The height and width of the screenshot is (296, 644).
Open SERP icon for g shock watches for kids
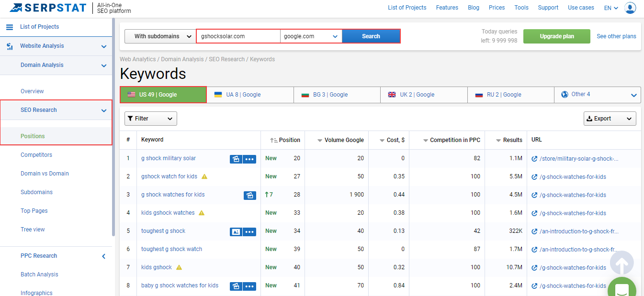click(249, 195)
